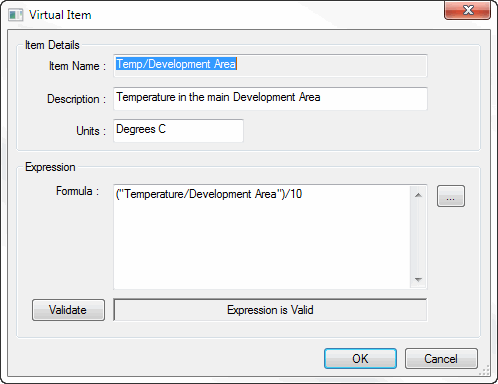This screenshot has height=384, width=498.
Task: Click the formula vertical scrollbar track
Action: point(418,237)
